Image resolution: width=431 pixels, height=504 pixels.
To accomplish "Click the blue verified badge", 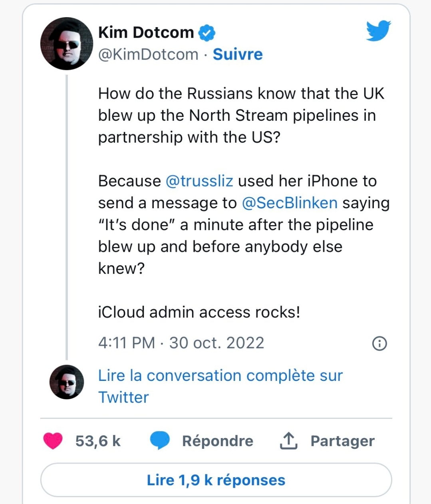I will [x=207, y=33].
